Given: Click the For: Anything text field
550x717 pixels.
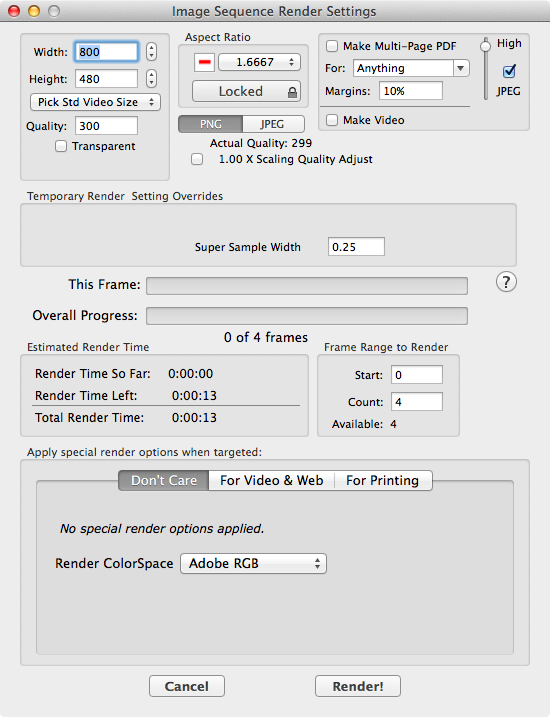Looking at the screenshot, I should click(x=403, y=69).
